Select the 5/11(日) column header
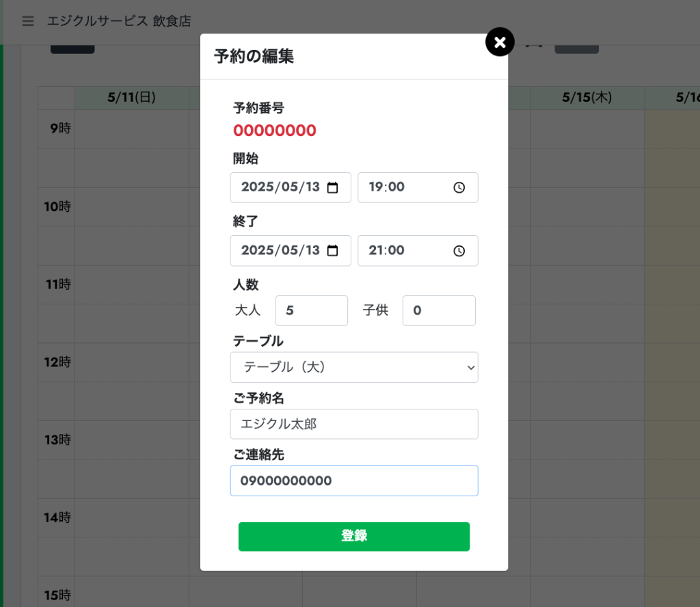 coord(132,98)
